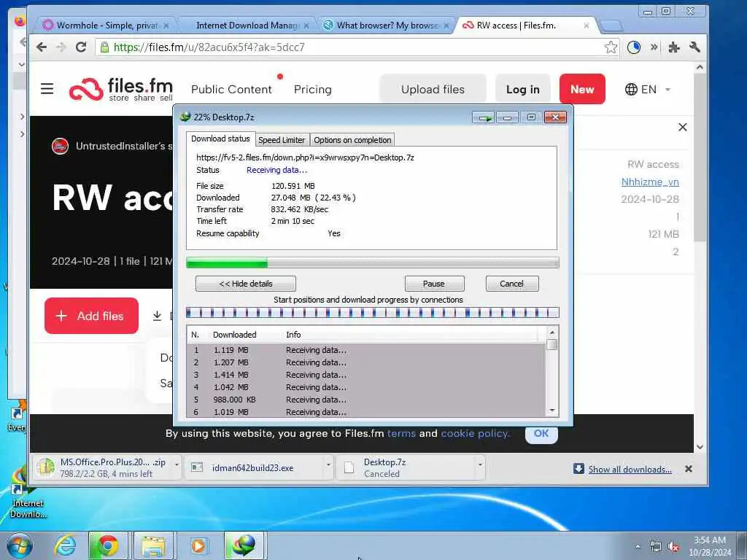Click the muted volume tray icon
This screenshot has height=560, width=747.
tap(673, 547)
